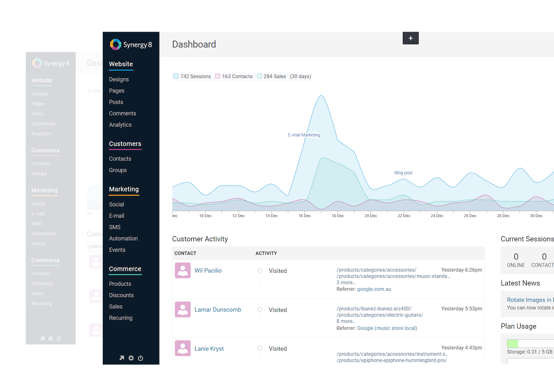Select Lanie Kryst's avatar icon

(183, 348)
